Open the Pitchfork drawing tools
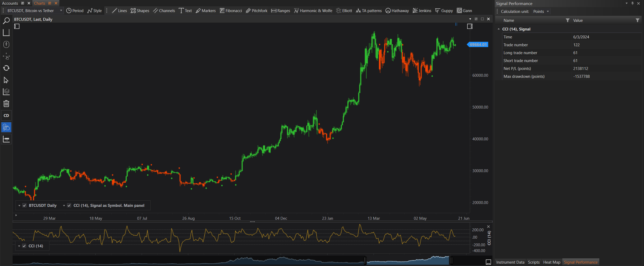 256,11
